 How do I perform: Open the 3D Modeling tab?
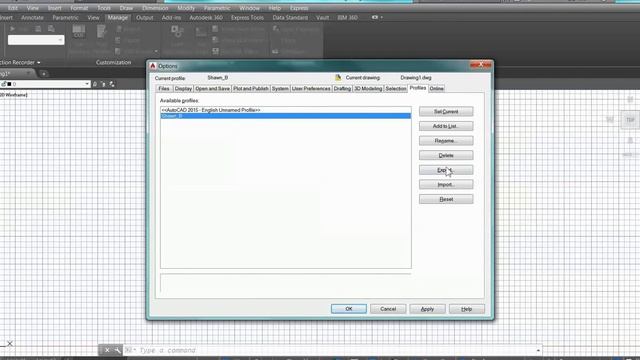pos(368,89)
